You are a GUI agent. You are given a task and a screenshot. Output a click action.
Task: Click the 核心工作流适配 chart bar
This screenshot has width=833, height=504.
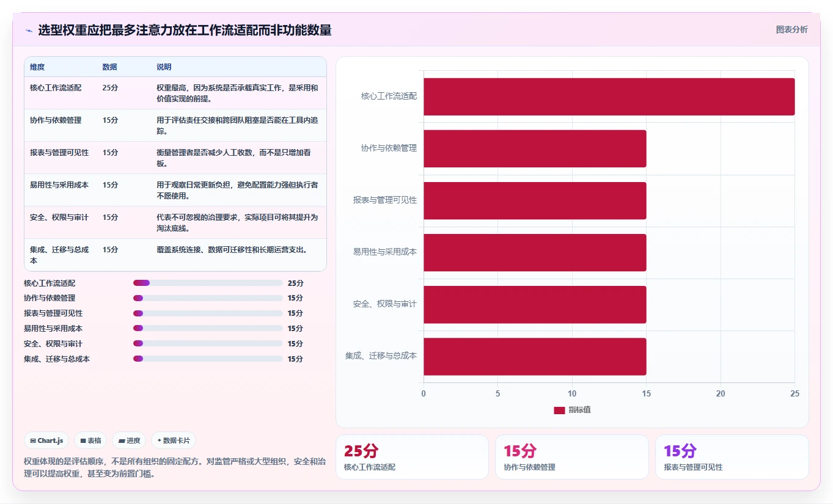pyautogui.click(x=609, y=97)
